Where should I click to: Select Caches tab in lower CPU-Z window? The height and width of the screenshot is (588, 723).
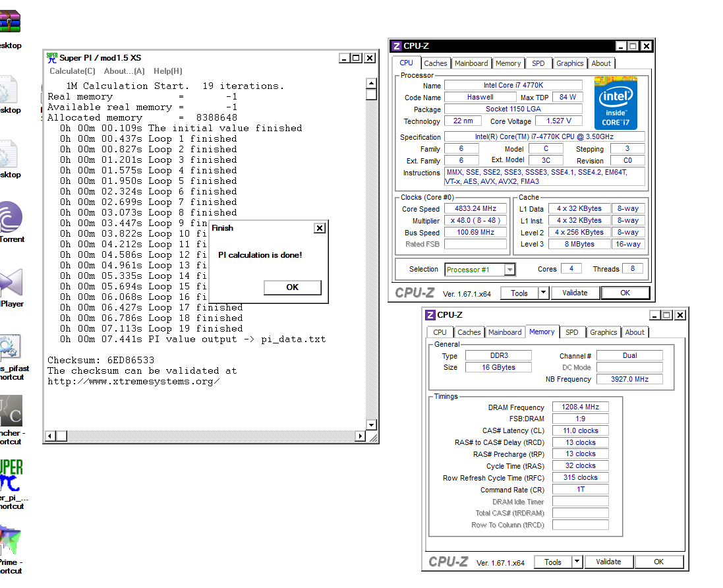point(469,332)
